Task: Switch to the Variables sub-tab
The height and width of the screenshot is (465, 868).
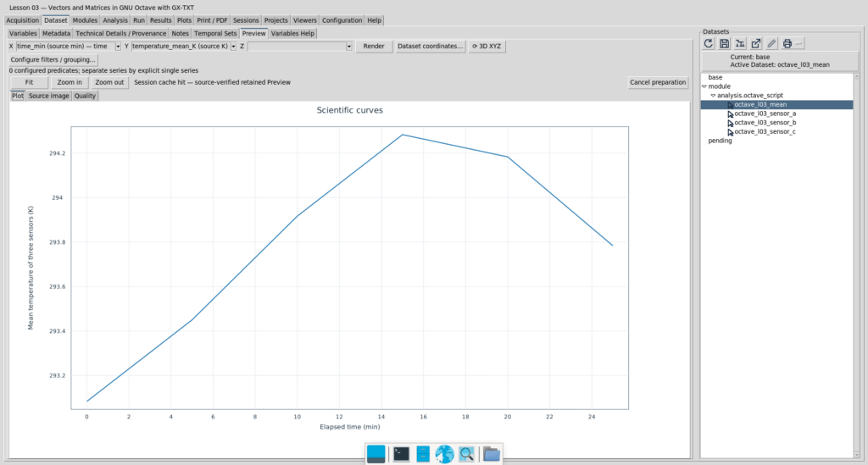Action: pos(23,34)
